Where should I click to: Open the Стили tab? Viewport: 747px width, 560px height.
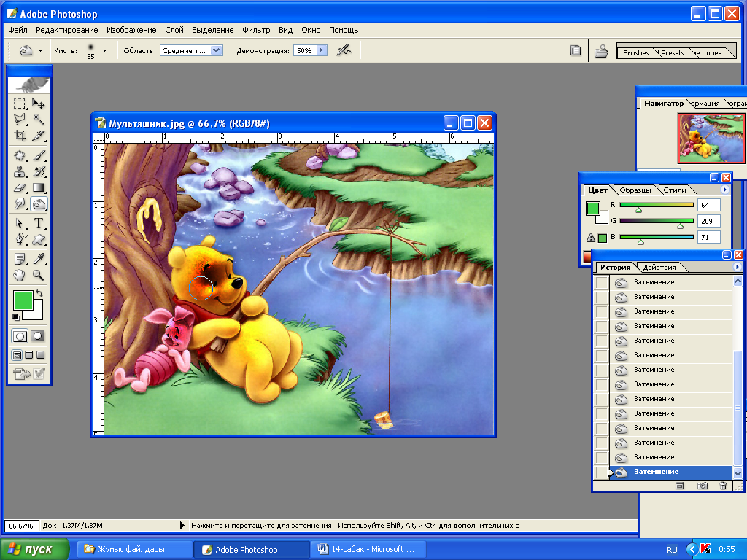pyautogui.click(x=675, y=190)
